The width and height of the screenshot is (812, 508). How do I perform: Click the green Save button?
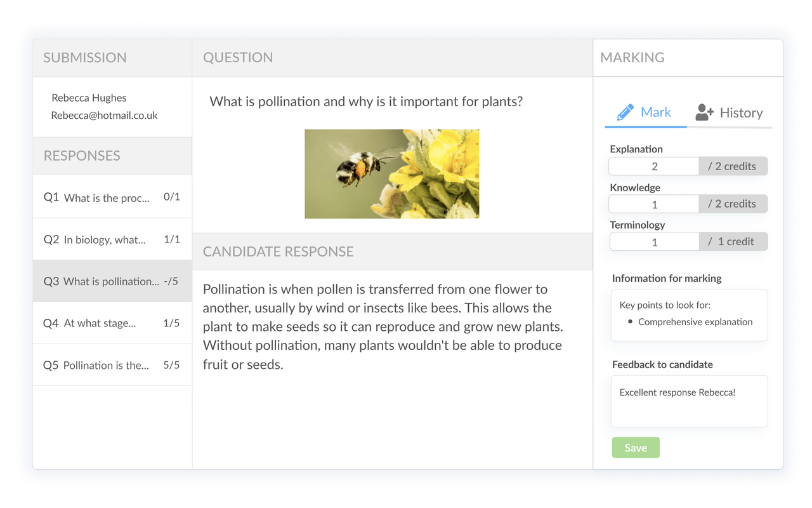[x=636, y=448]
